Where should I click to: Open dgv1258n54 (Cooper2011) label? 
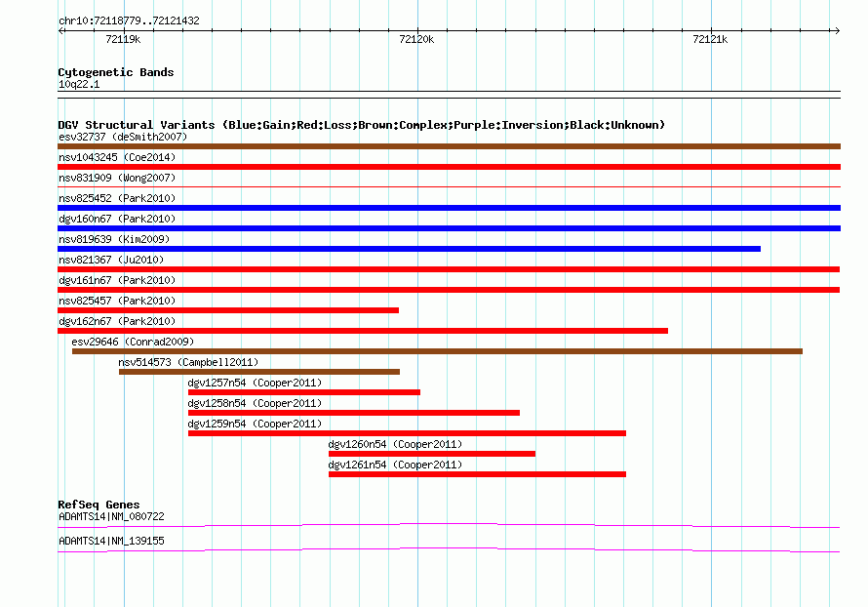pos(255,403)
